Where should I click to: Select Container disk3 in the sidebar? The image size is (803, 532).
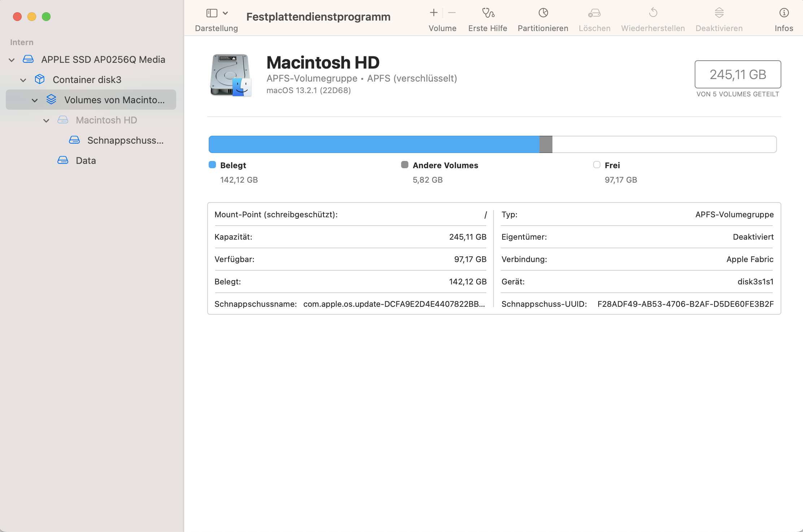tap(87, 80)
